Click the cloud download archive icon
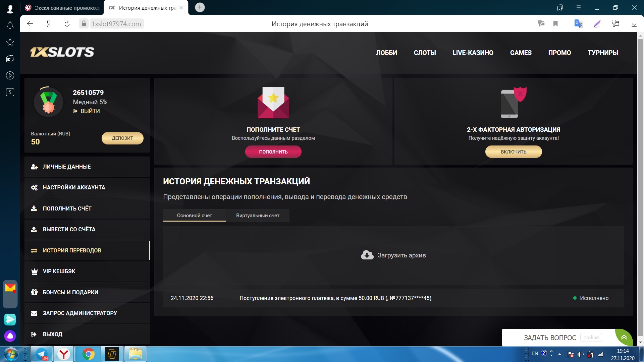The height and width of the screenshot is (362, 644). 367,255
